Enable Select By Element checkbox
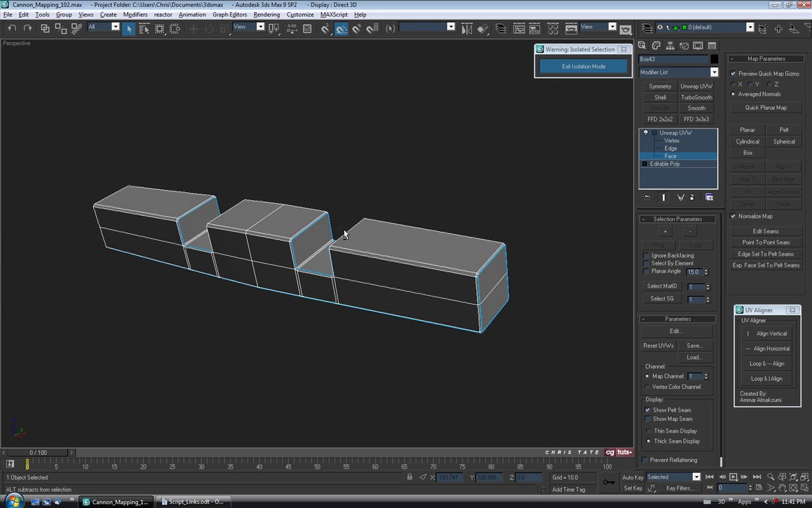The height and width of the screenshot is (508, 812). tap(646, 263)
